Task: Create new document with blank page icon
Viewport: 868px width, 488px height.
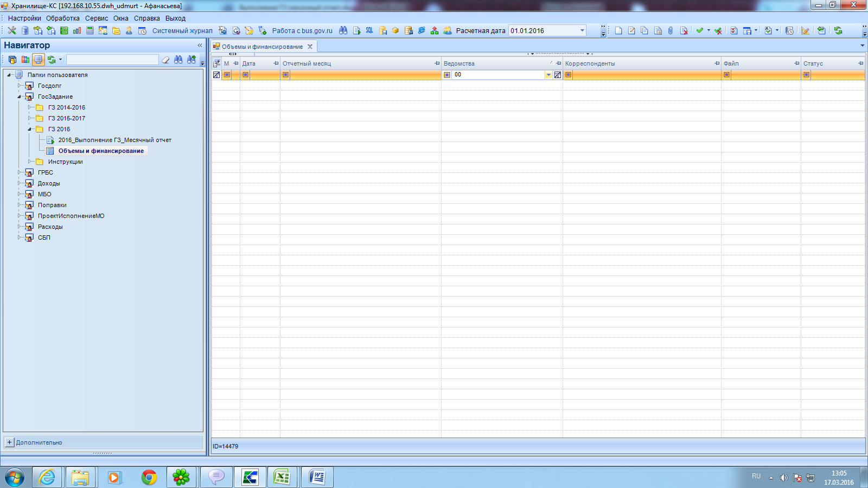Action: pyautogui.click(x=618, y=31)
